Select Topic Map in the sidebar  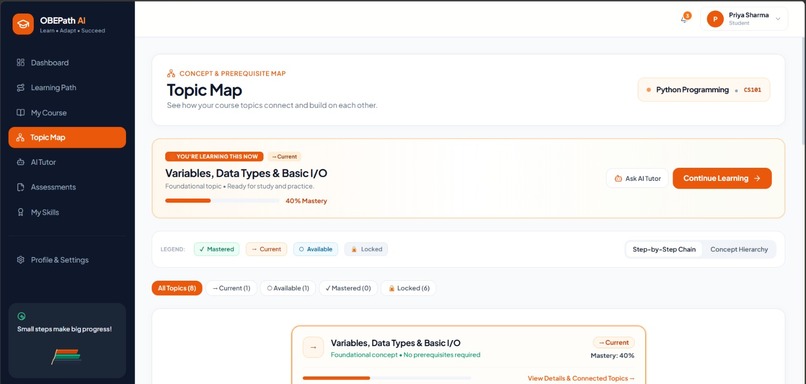67,137
